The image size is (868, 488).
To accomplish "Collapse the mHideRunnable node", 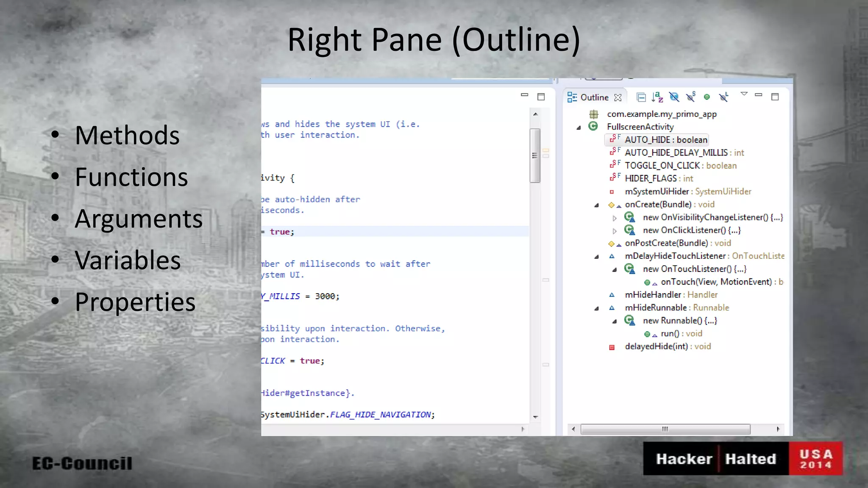I will (596, 308).
